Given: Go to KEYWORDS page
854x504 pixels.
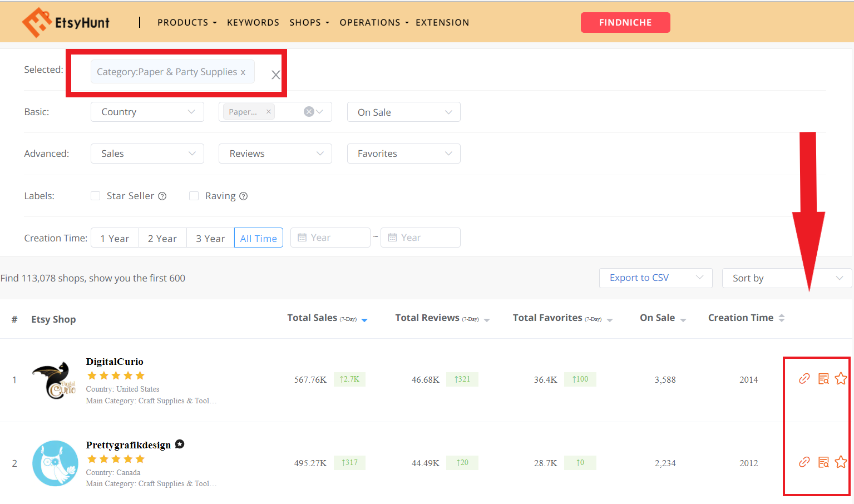Looking at the screenshot, I should coord(253,22).
